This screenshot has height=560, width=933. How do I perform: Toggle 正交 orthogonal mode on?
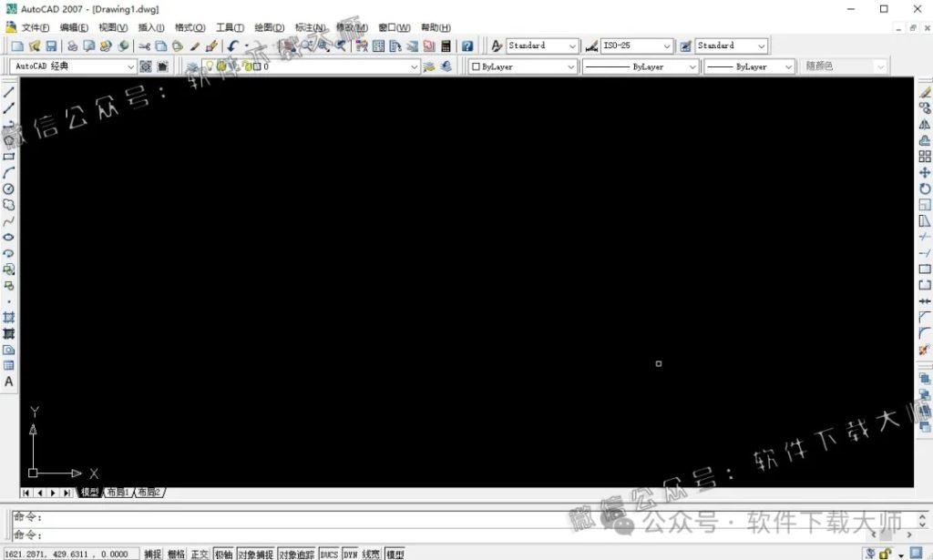pyautogui.click(x=200, y=553)
